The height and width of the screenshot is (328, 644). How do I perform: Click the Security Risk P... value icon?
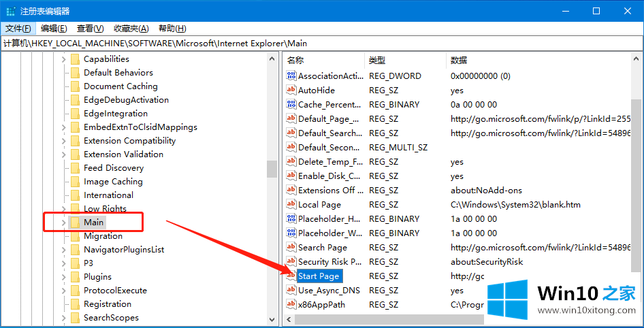point(291,261)
